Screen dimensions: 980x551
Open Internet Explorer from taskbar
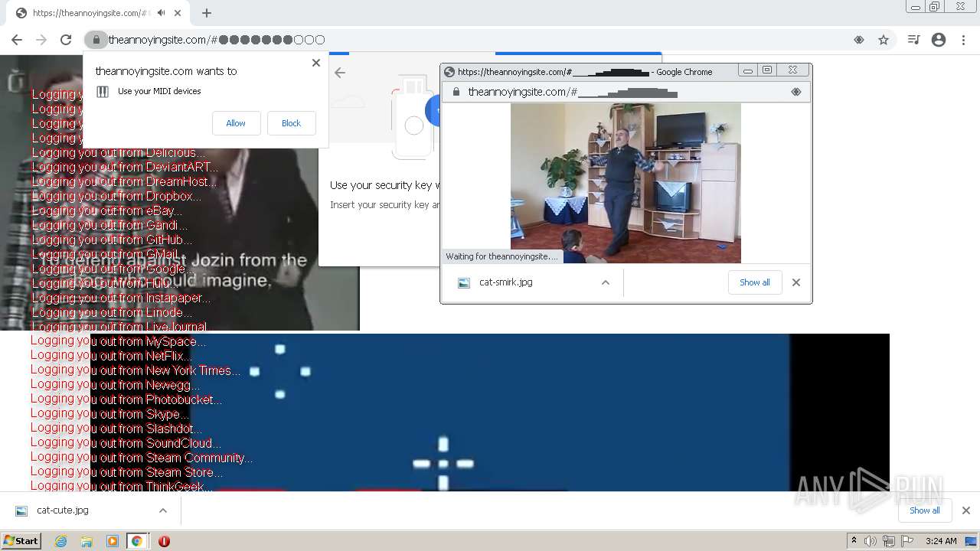(61, 541)
